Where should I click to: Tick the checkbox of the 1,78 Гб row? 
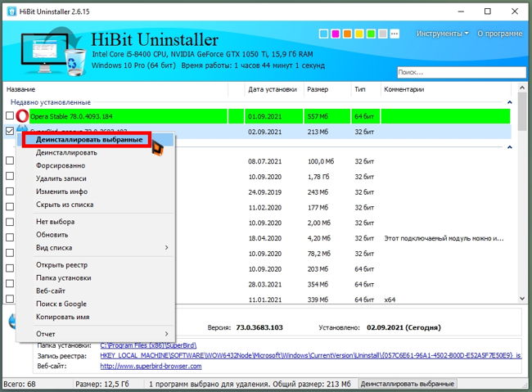(10, 176)
